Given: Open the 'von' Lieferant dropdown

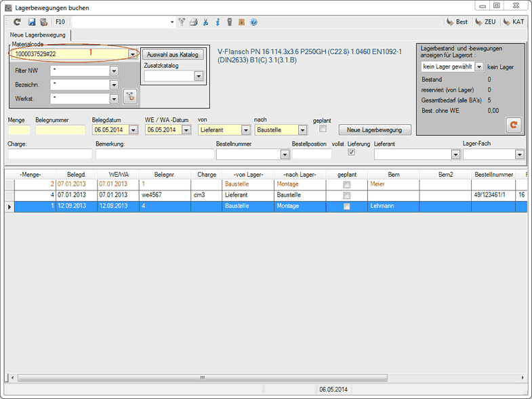Looking at the screenshot, I should (245, 130).
